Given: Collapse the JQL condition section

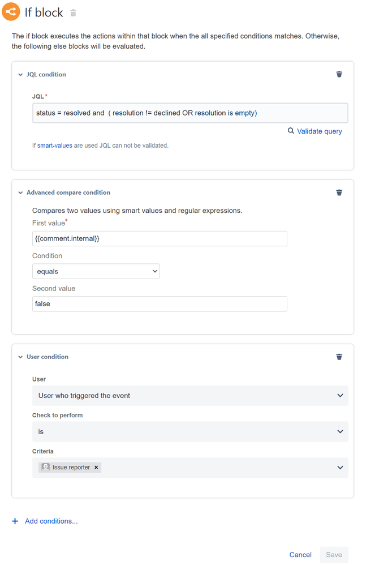Looking at the screenshot, I should click(x=20, y=75).
